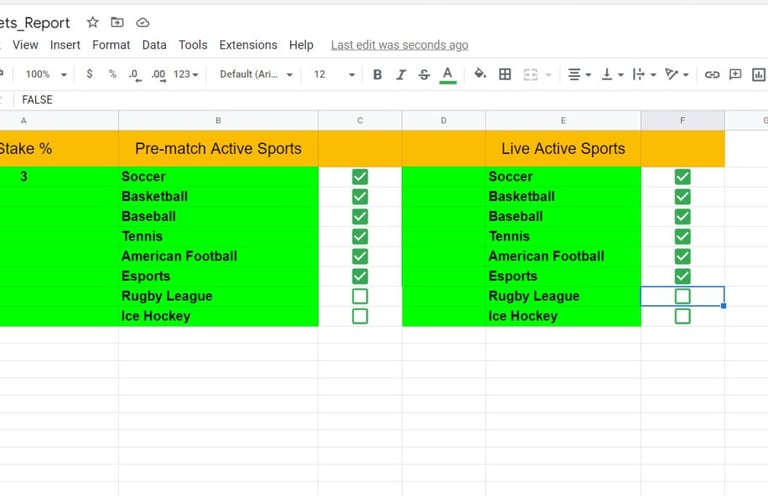Apply italic formatting
Screen dimensions: 768x496
tap(401, 74)
